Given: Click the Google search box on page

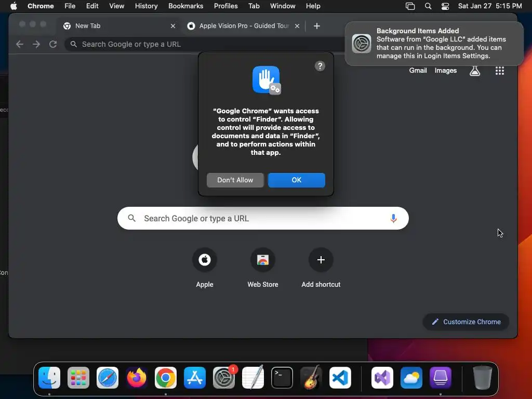Looking at the screenshot, I should click(x=263, y=218).
